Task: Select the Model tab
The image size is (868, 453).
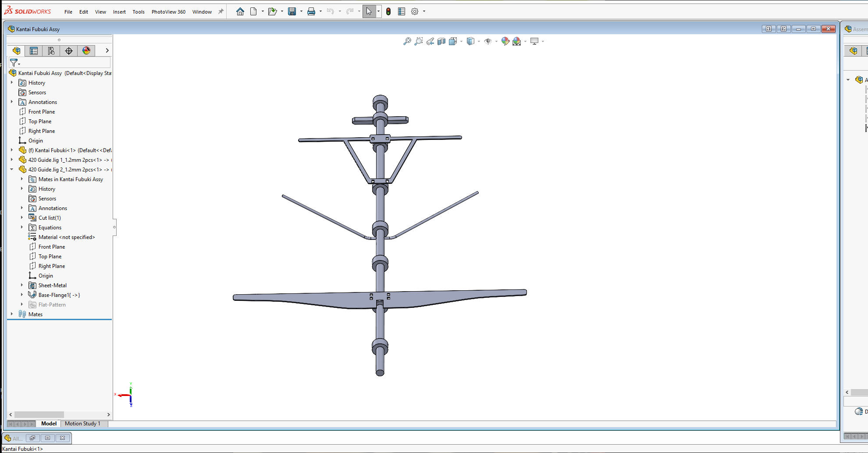Action: (49, 424)
